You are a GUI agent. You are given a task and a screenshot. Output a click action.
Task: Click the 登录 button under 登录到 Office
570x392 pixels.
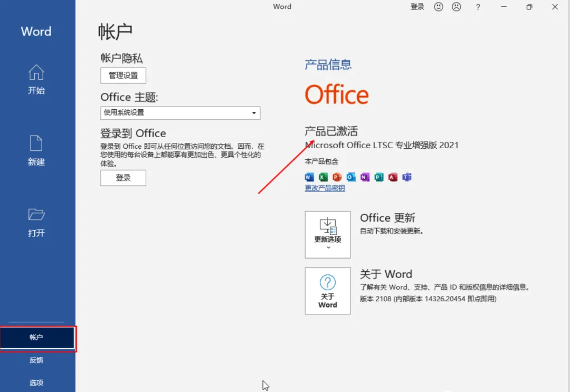point(123,178)
